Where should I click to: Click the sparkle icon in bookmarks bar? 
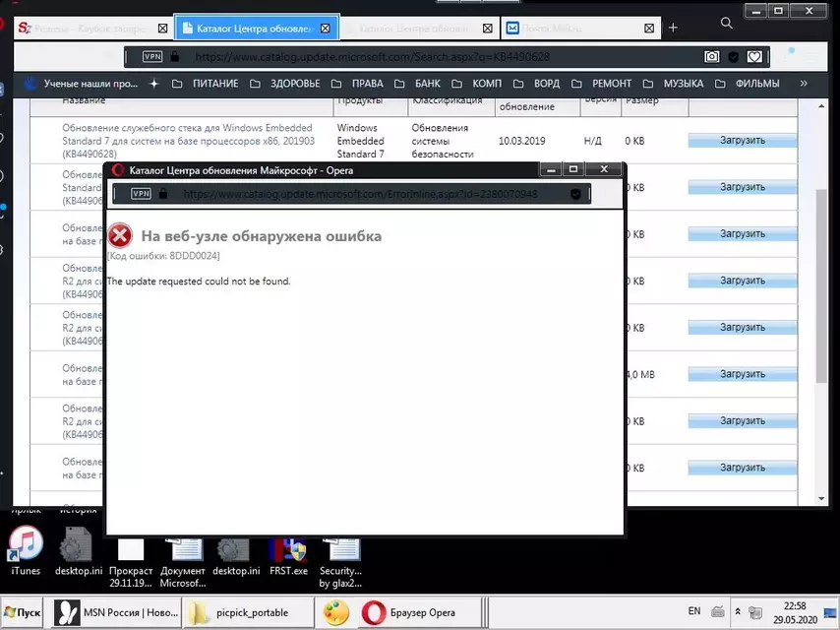click(154, 84)
